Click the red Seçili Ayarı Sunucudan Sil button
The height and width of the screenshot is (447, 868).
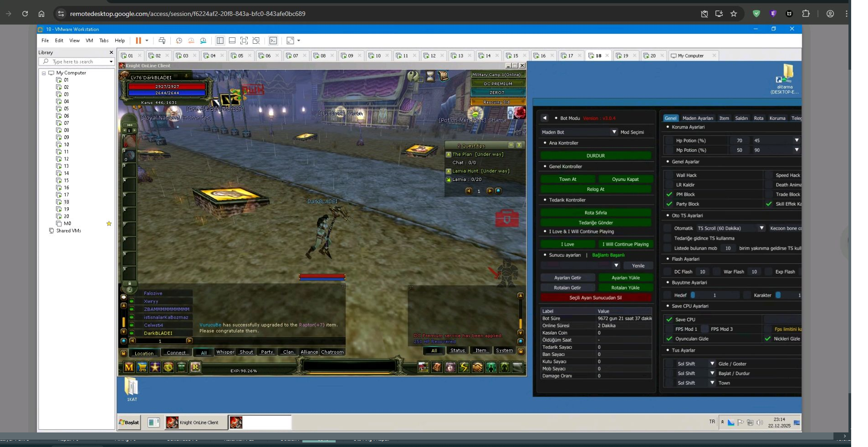[x=596, y=298]
